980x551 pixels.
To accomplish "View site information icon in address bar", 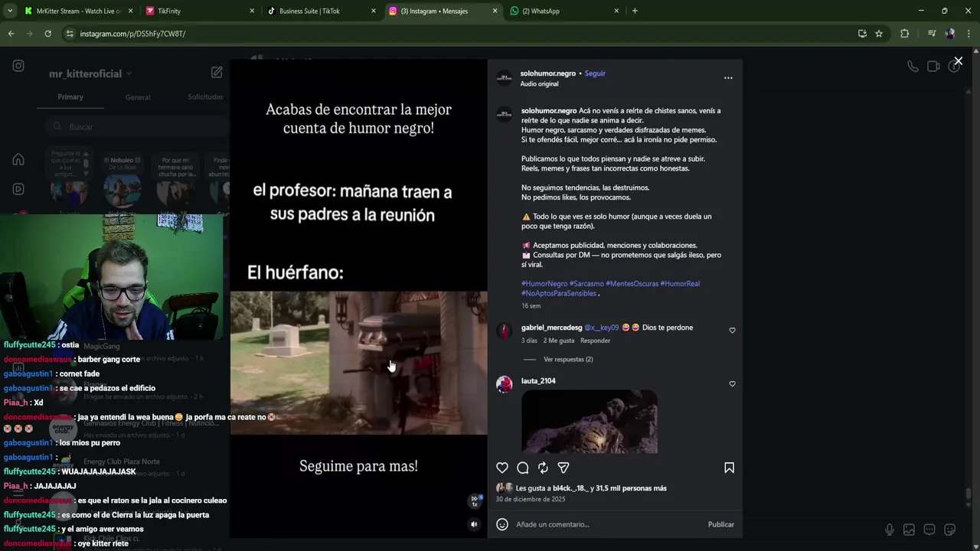I will pos(70,34).
